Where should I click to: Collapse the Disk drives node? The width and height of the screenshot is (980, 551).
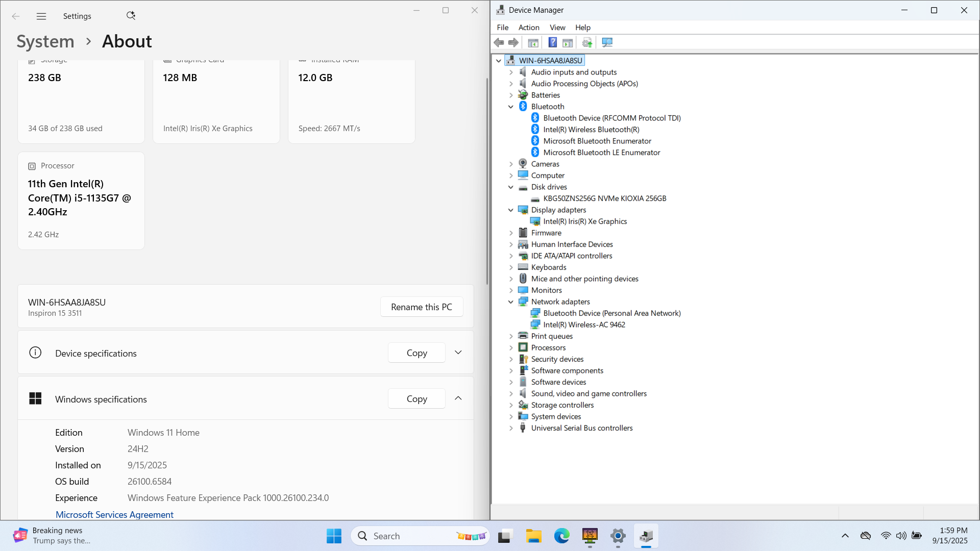click(511, 187)
